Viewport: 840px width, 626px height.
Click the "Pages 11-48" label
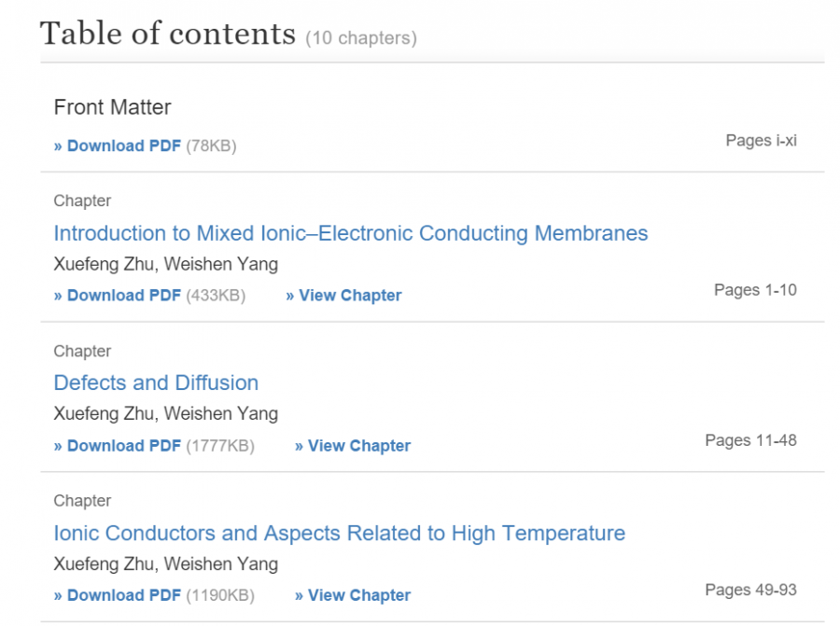[750, 440]
